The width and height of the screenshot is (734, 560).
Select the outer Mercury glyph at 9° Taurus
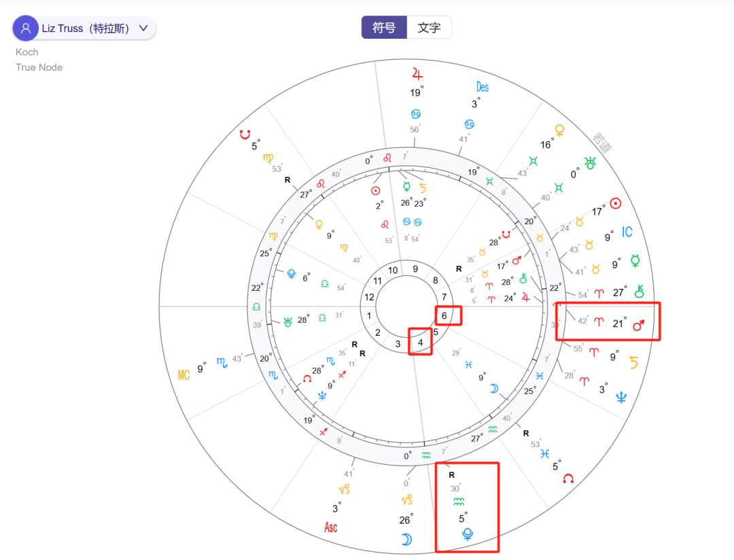click(635, 261)
